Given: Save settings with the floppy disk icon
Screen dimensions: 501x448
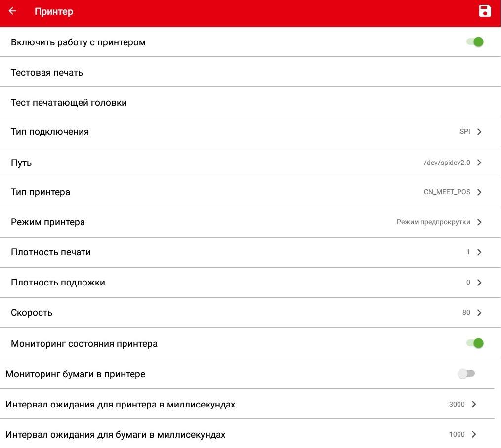Looking at the screenshot, I should pyautogui.click(x=485, y=11).
